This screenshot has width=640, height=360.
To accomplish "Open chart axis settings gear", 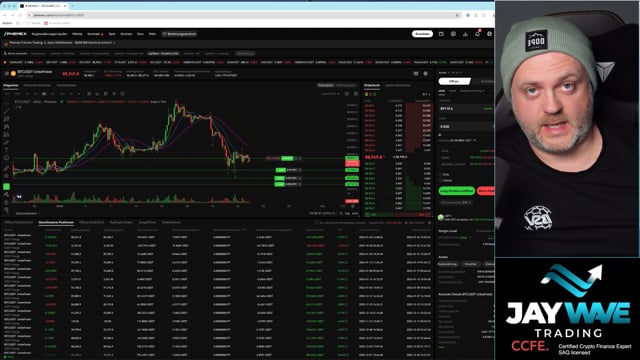I will pyautogui.click(x=353, y=206).
